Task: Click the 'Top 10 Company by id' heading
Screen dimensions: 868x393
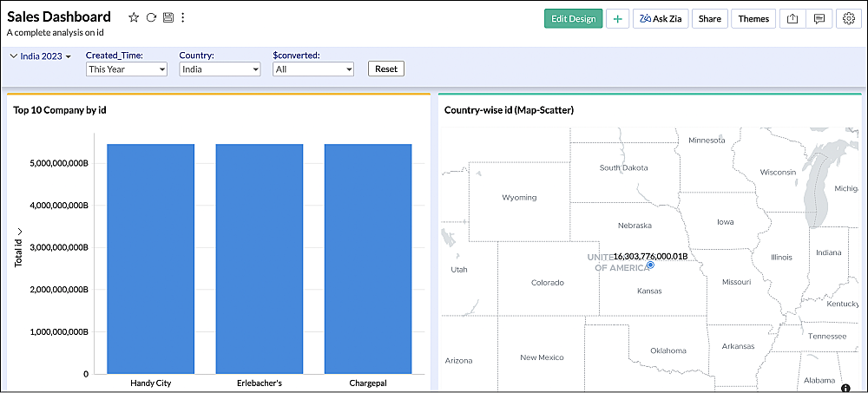Action: pyautogui.click(x=59, y=110)
